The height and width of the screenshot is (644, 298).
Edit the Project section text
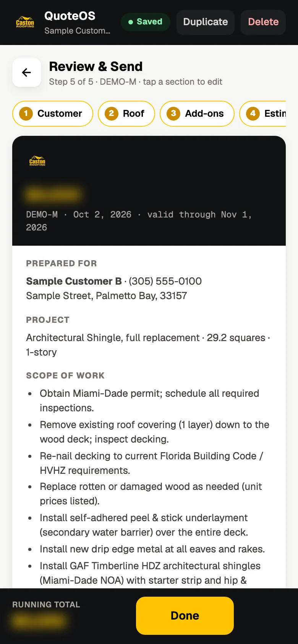tap(148, 345)
